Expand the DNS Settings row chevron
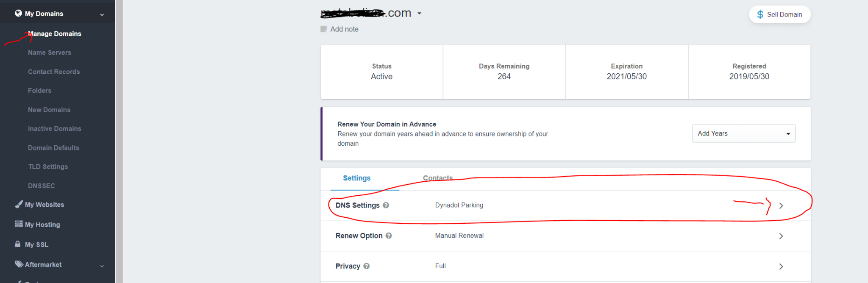 (781, 205)
